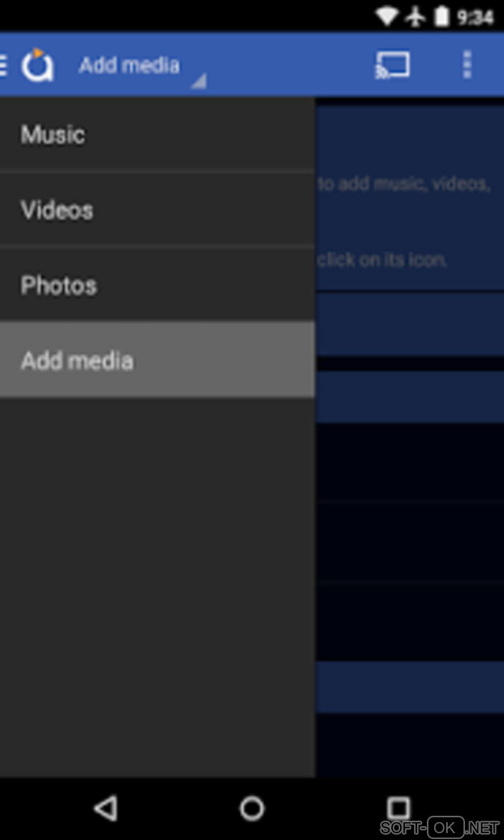Open the three-dot overflow menu
The height and width of the screenshot is (840, 504).
[467, 64]
